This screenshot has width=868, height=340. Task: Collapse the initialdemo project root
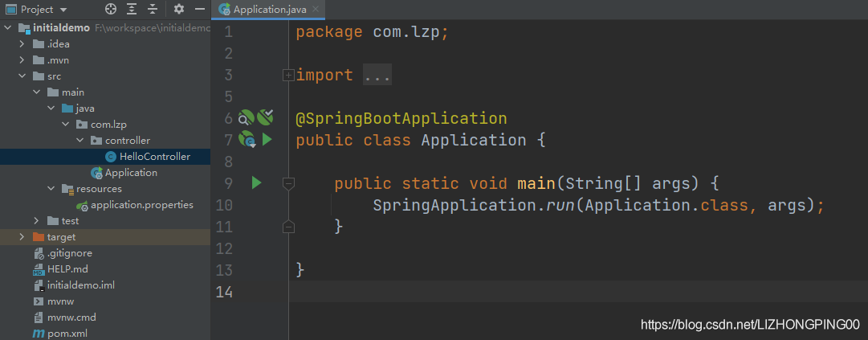pyautogui.click(x=7, y=27)
